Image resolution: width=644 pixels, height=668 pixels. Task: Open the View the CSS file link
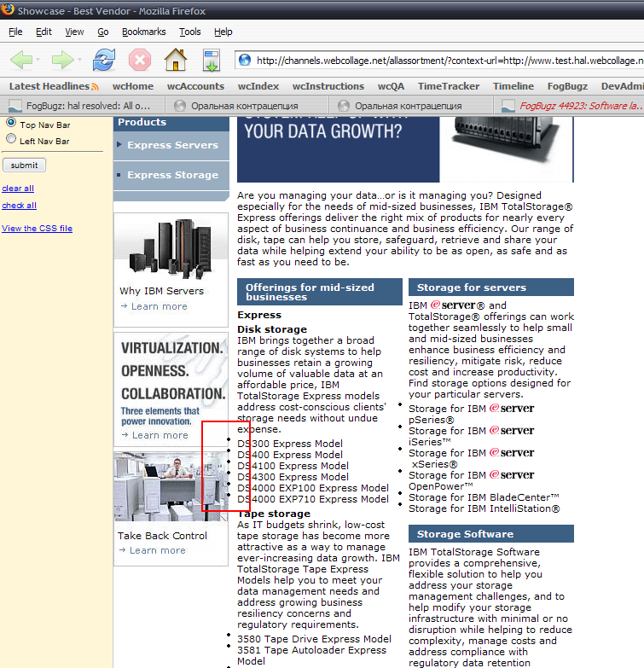point(37,229)
